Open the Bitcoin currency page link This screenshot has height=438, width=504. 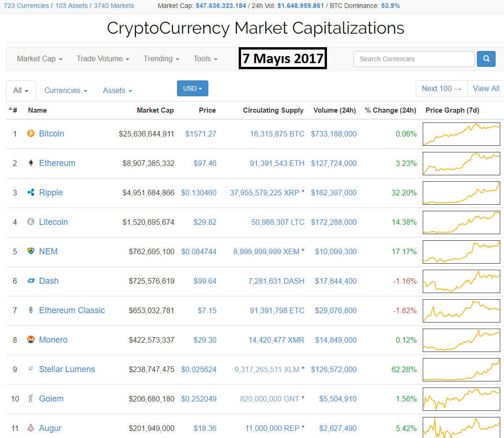click(x=51, y=134)
